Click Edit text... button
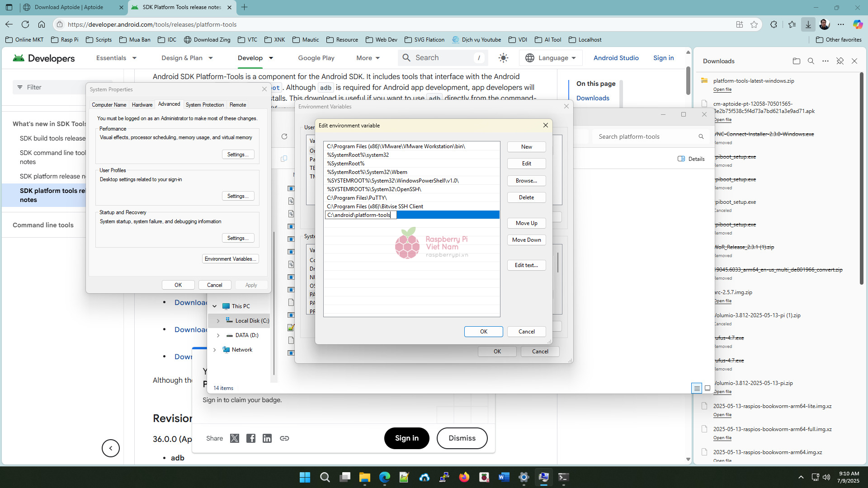 tap(527, 265)
